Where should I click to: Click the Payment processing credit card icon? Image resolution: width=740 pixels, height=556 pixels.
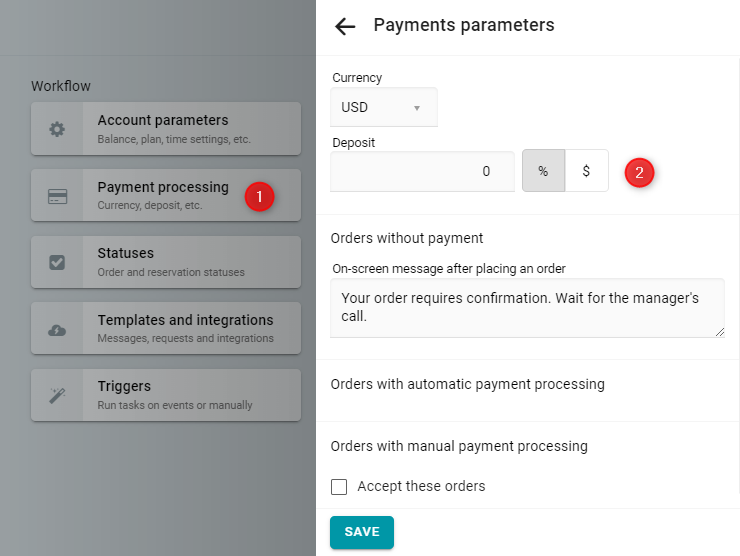coord(57,196)
